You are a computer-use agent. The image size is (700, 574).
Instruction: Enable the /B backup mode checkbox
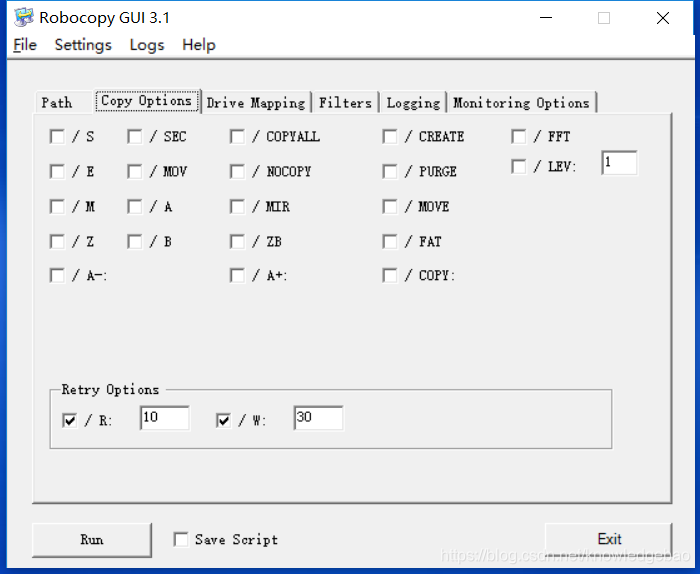[134, 242]
